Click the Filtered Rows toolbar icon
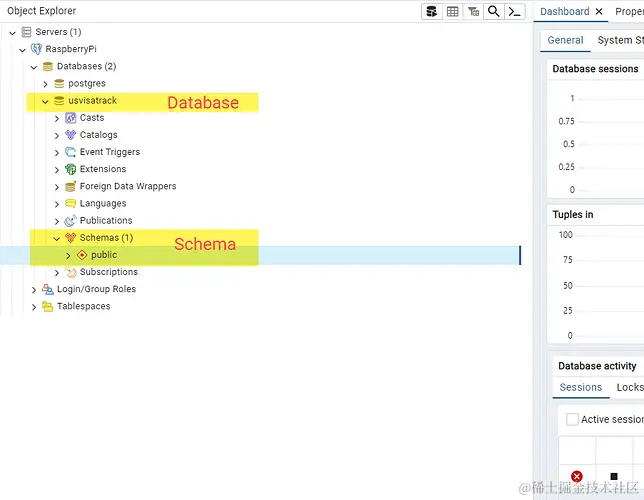Image resolution: width=644 pixels, height=500 pixels. pyautogui.click(x=474, y=12)
